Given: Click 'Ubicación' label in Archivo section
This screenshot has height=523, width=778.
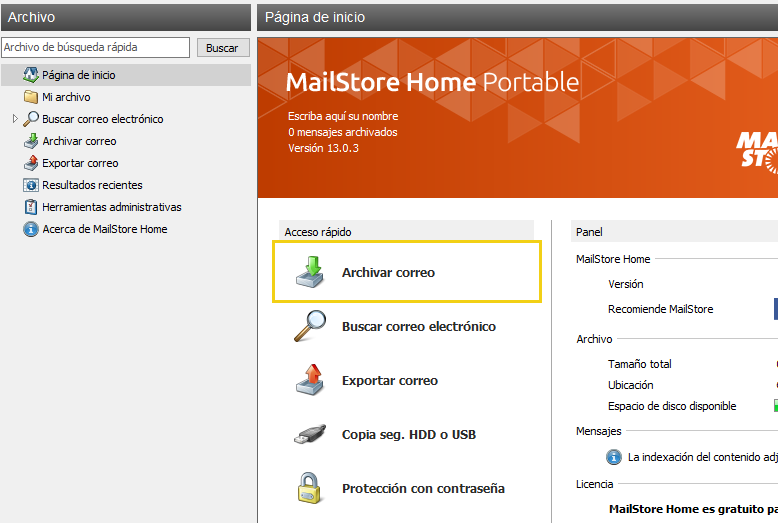Looking at the screenshot, I should (x=631, y=385).
